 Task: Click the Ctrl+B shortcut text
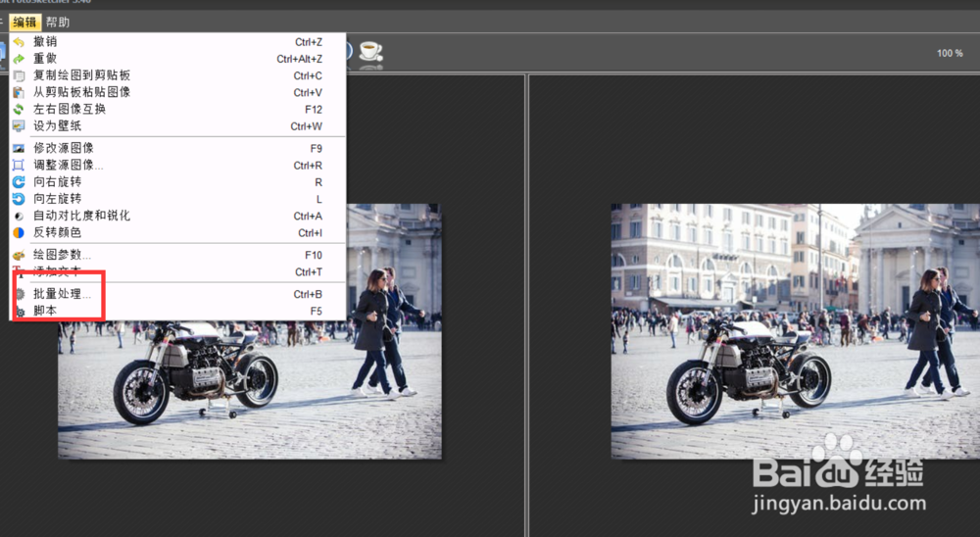(x=308, y=294)
